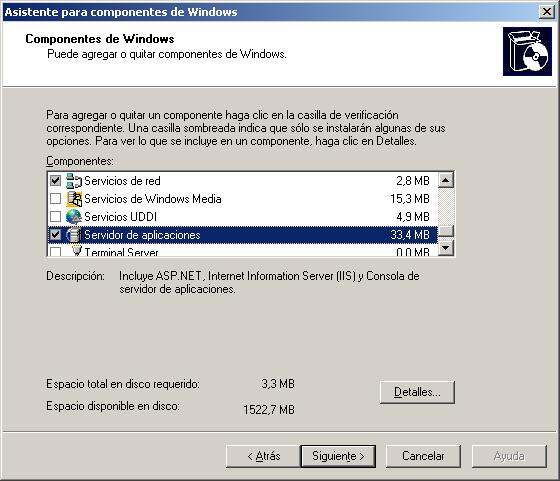Cancel the wizard with Cancelar
The height and width of the screenshot is (481, 560).
[423, 456]
